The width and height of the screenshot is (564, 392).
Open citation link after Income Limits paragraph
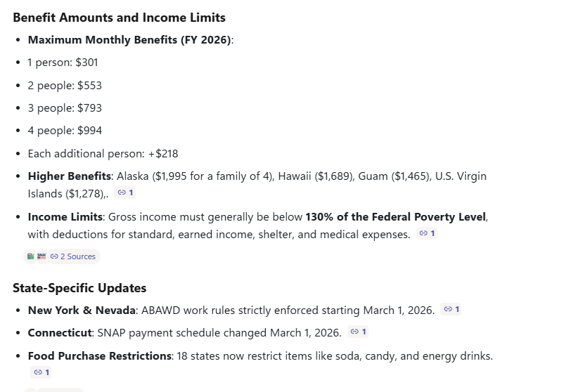pyautogui.click(x=427, y=233)
